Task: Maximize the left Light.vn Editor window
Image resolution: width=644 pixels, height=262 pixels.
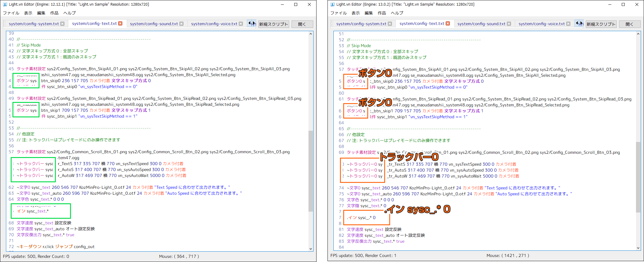Action: (296, 4)
